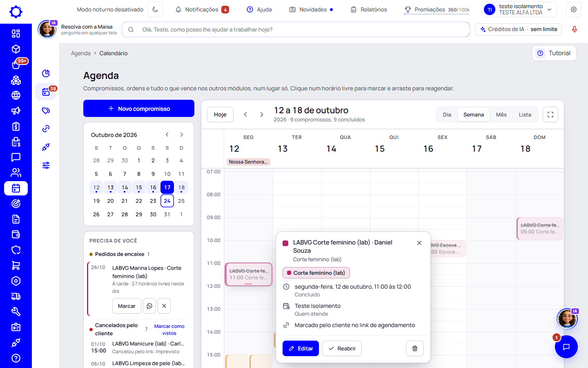Toggle night mode moon icon

click(x=155, y=9)
